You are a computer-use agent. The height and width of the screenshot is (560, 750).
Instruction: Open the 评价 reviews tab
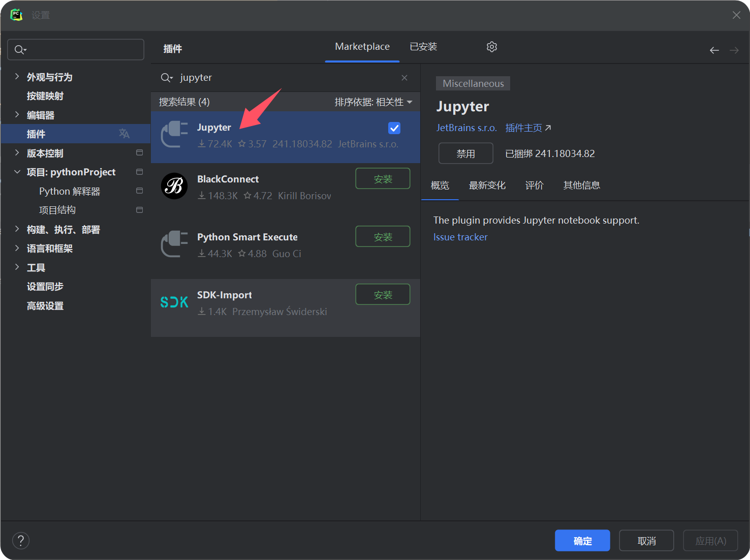pyautogui.click(x=534, y=185)
